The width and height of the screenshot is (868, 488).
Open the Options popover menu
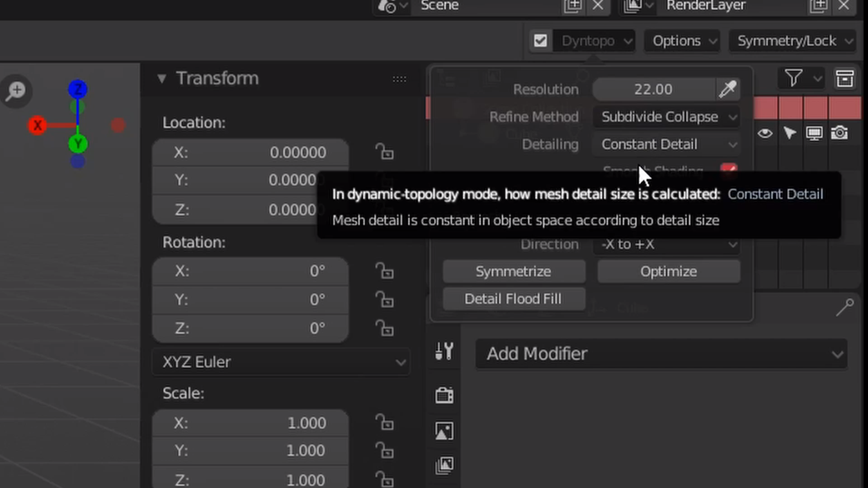click(682, 41)
